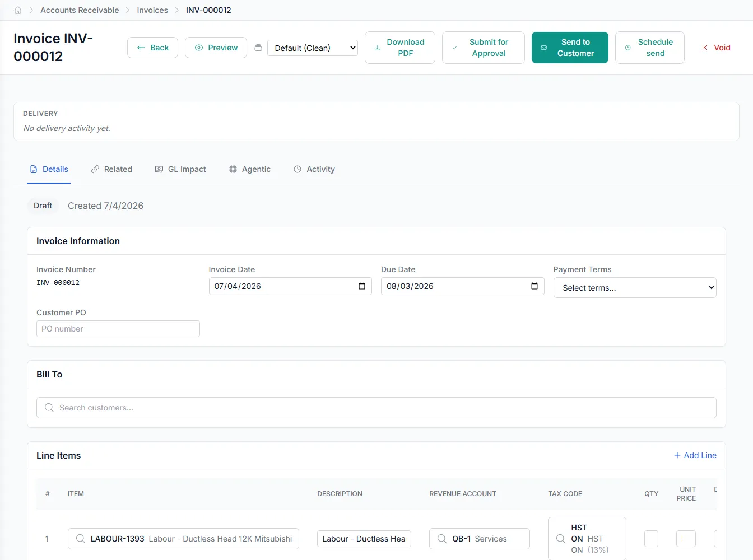Click the 'Created 7/4/2026' text
This screenshot has height=560, width=753.
point(106,206)
